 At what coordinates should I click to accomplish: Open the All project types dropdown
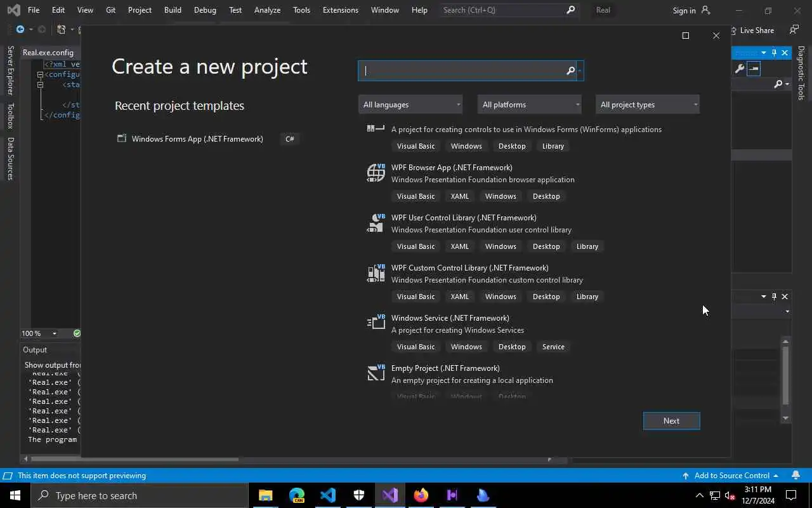click(648, 104)
